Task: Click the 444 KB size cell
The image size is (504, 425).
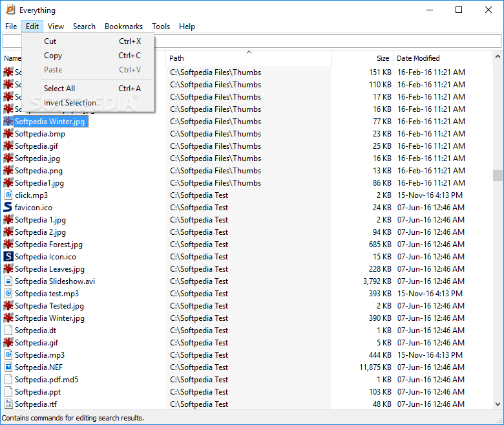Action: coord(380,355)
